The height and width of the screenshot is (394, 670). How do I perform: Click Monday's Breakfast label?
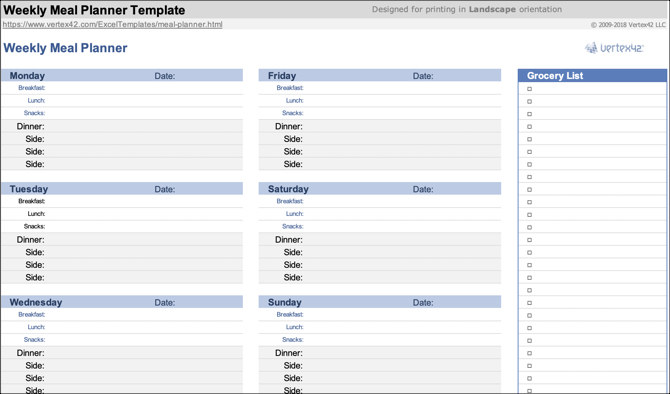coord(32,88)
